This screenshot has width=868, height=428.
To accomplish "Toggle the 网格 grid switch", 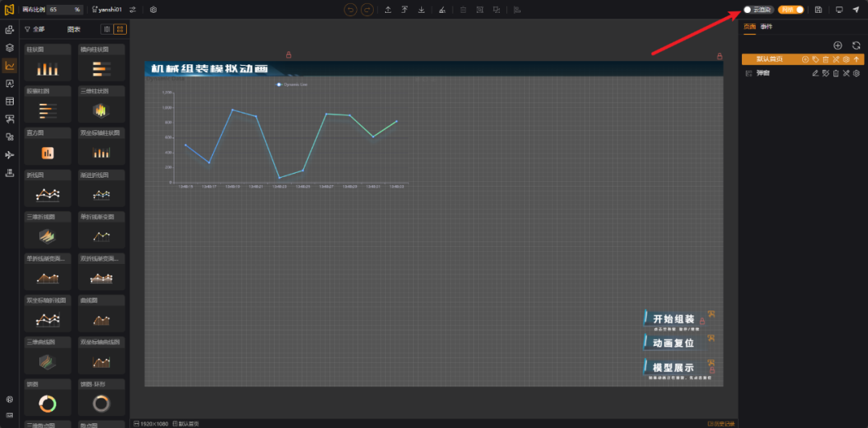I will coord(791,10).
